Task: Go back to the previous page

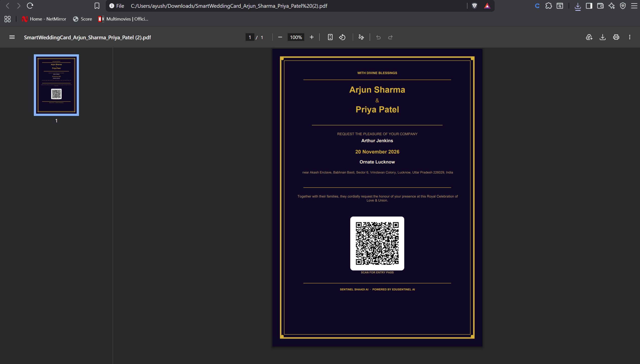Action: pos(8,6)
